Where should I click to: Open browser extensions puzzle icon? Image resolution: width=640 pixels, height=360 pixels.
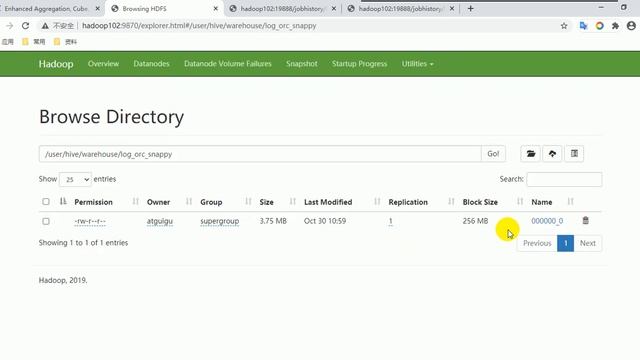tap(616, 26)
